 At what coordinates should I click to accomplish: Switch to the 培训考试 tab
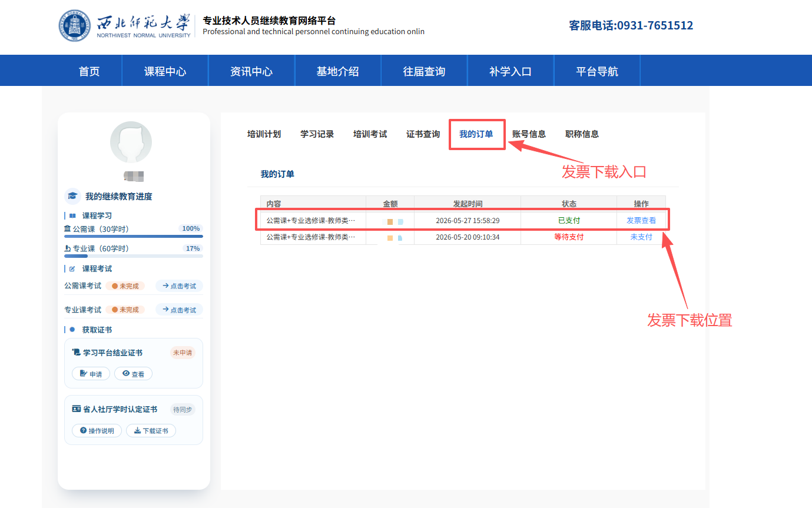(370, 134)
